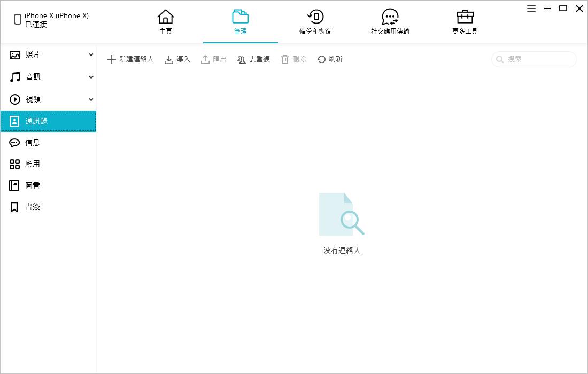
Task: Open the hamburger menu icon
Action: pos(531,9)
